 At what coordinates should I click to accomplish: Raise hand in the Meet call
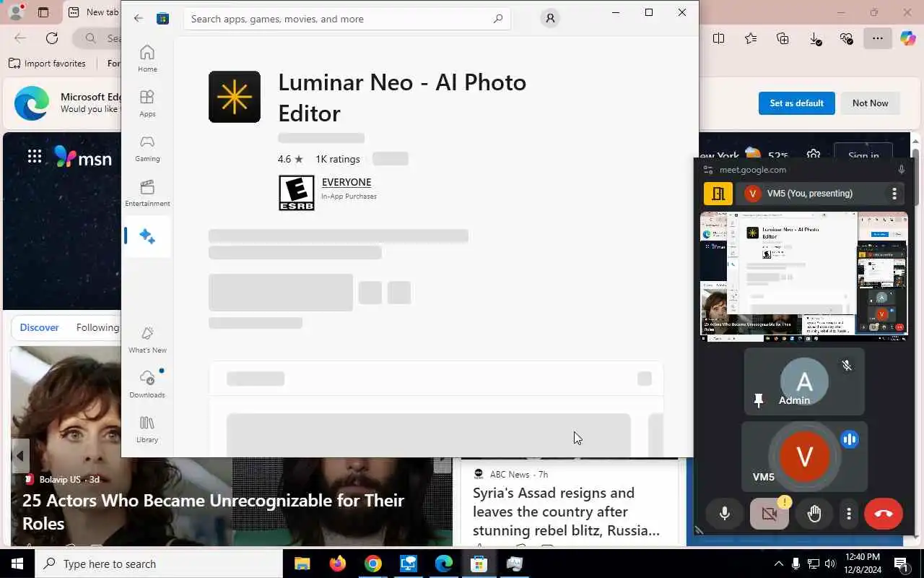(x=814, y=514)
